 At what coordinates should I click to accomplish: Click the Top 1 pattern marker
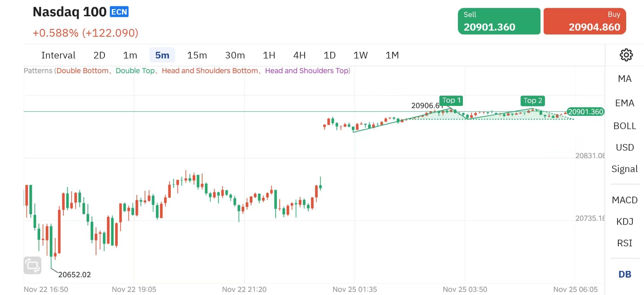point(451,101)
